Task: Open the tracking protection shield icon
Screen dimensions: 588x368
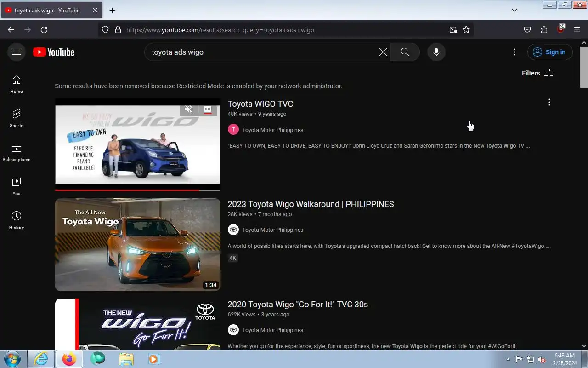Action: (105, 30)
